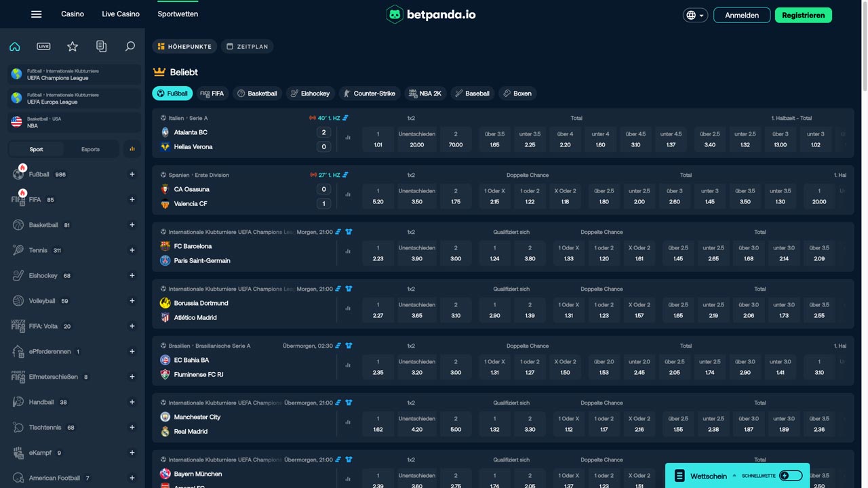The width and height of the screenshot is (868, 488).
Task: Open stats icon for CA Osasuna match
Action: point(348,195)
